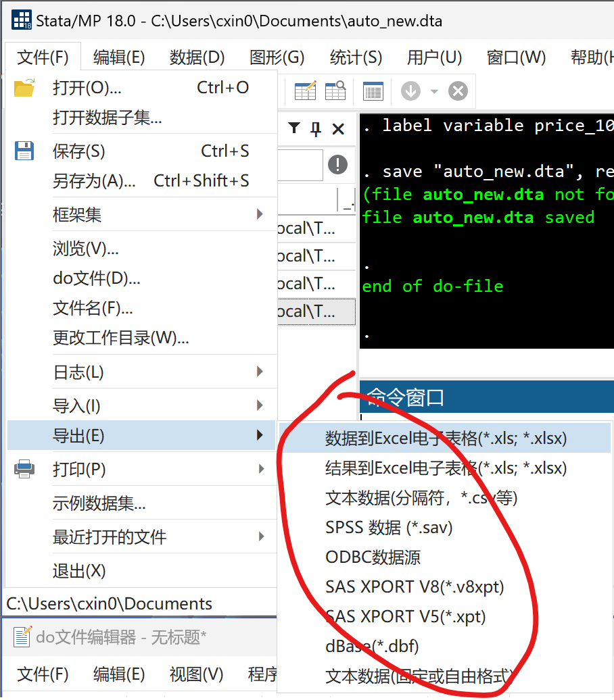The width and height of the screenshot is (614, 700).
Task: Close the history panel with X
Action: [x=338, y=128]
